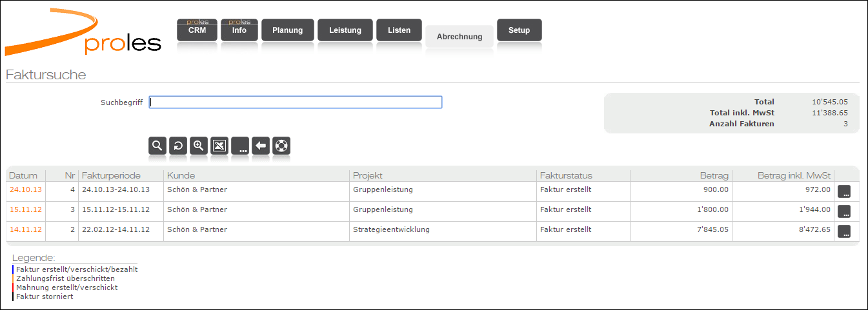Open help via the lifebuoy icon

[281, 146]
